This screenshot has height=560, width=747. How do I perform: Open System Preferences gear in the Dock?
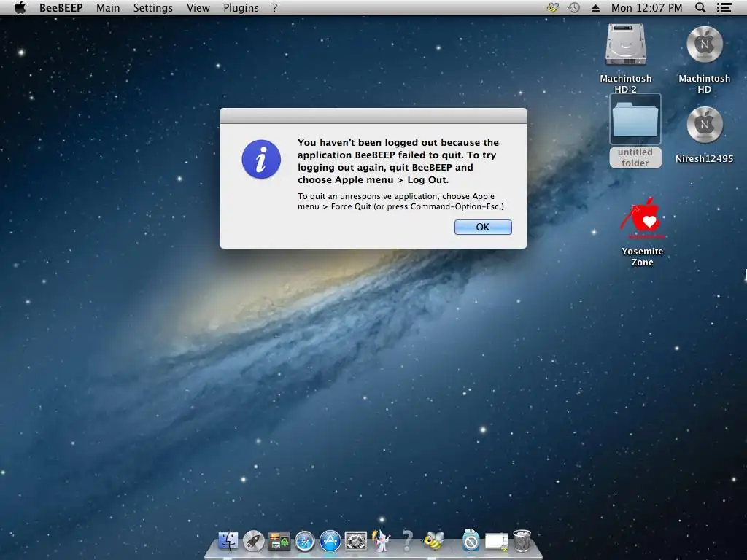pos(356,542)
